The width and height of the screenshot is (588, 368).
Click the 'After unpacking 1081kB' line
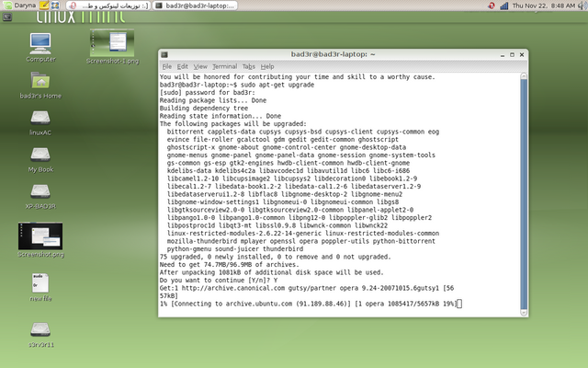272,272
